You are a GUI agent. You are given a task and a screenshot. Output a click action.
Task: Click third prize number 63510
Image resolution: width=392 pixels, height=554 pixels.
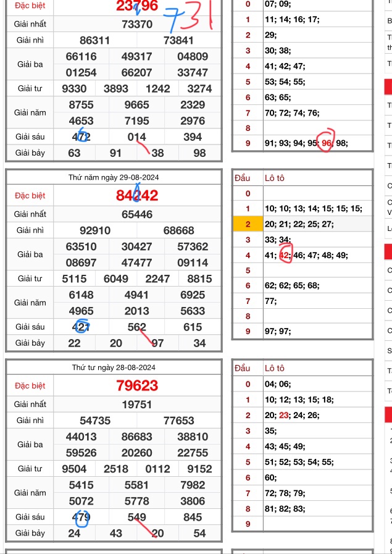(81, 246)
